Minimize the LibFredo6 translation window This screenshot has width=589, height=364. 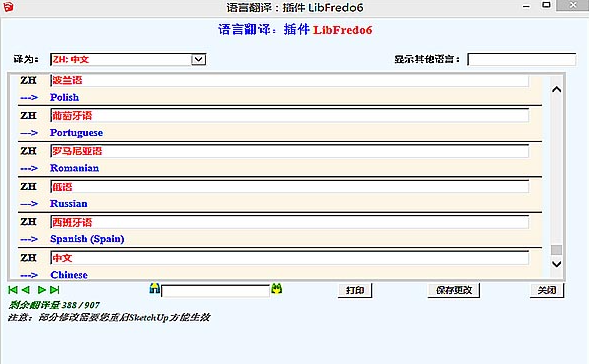click(526, 6)
